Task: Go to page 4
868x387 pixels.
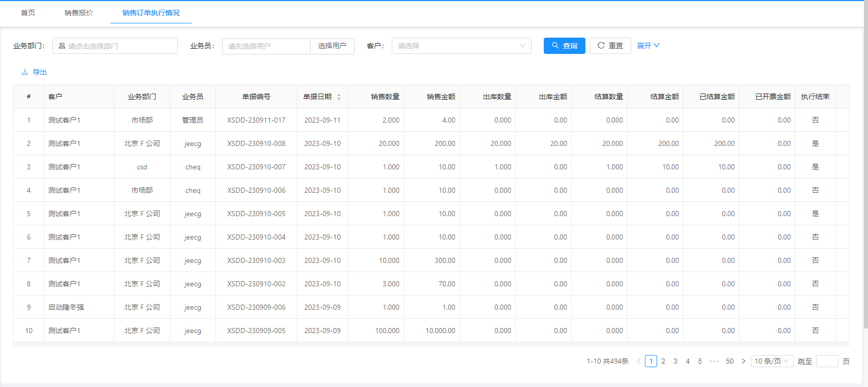Action: (x=688, y=361)
